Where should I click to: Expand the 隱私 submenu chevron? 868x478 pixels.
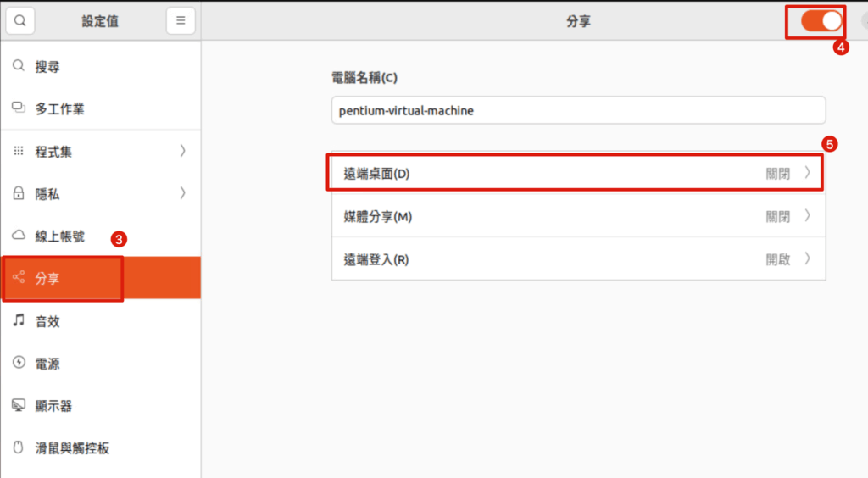pyautogui.click(x=182, y=194)
